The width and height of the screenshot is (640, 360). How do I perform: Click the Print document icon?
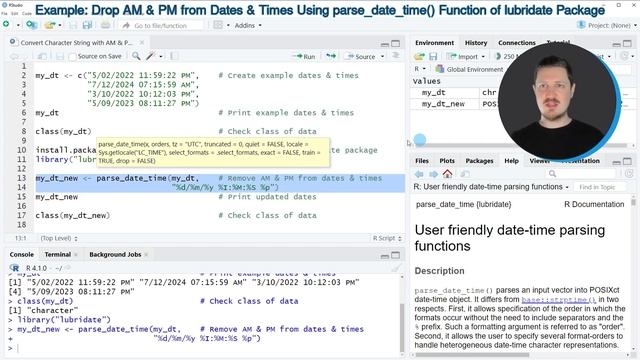[105, 25]
